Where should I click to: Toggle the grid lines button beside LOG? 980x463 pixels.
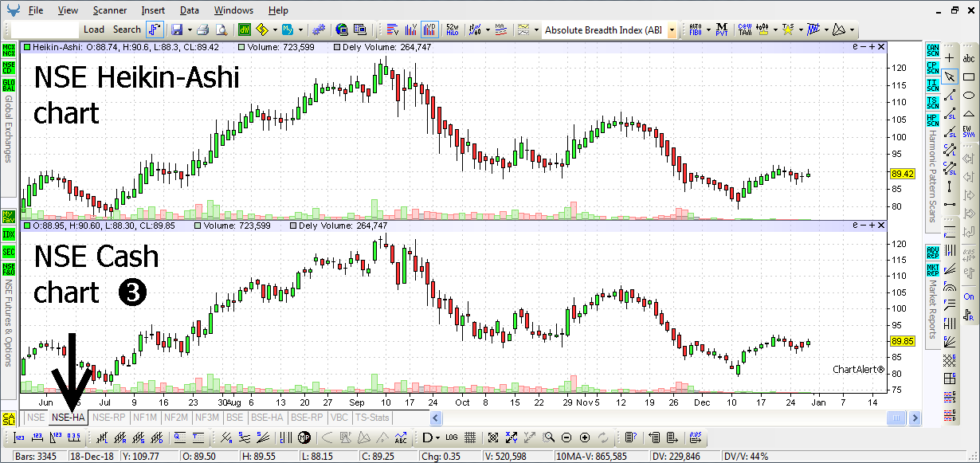[470, 437]
